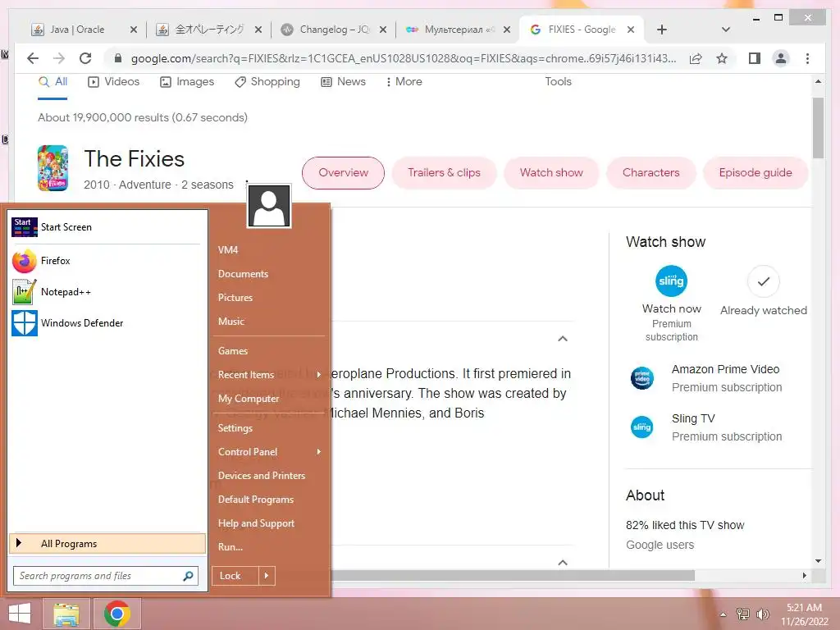Screen dimensions: 840x630
Task: Mark show as Already watched
Action: coord(764,281)
